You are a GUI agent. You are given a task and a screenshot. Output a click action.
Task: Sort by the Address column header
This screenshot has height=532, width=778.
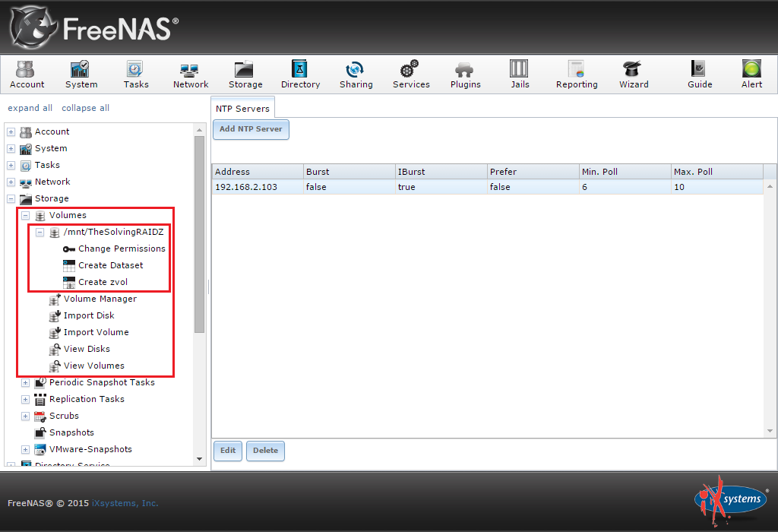tap(258, 172)
